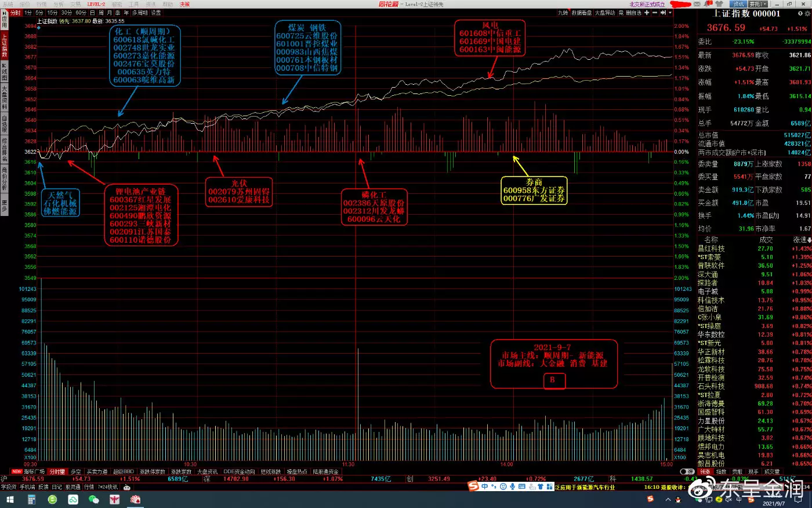812x508 pixels.
Task: Open dropdown arrow beside chart jump icon
Action: click(670, 13)
